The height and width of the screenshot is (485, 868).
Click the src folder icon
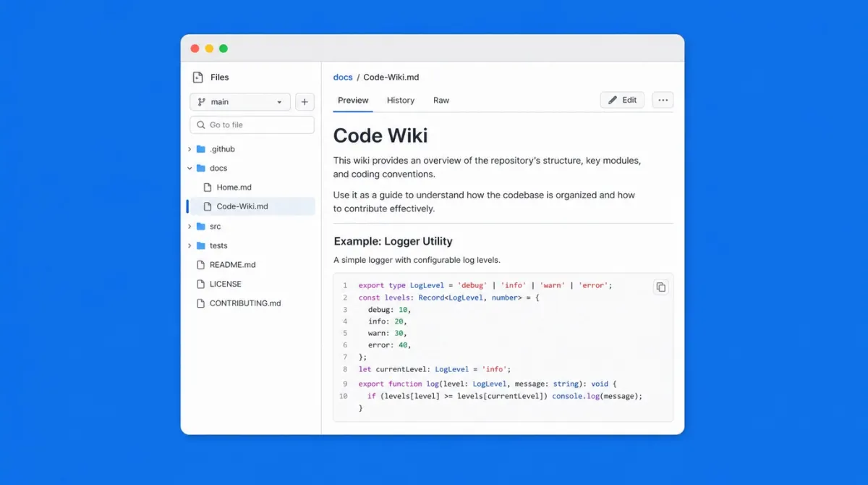(201, 227)
